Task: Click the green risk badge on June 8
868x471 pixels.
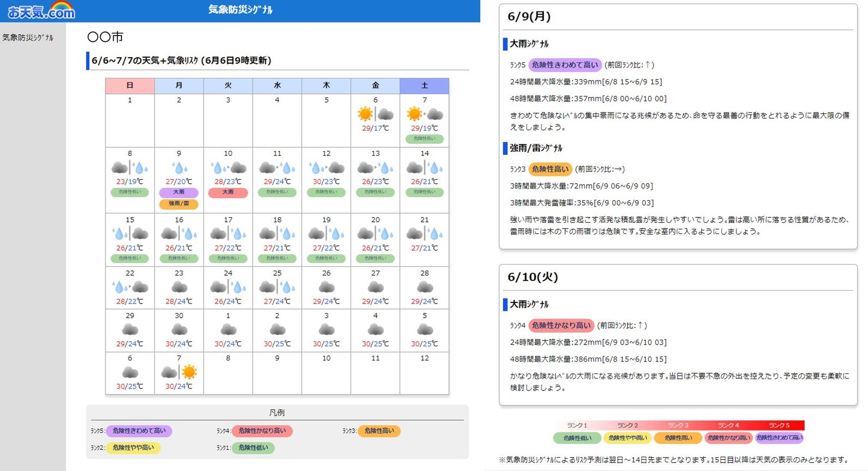Action: tap(130, 192)
